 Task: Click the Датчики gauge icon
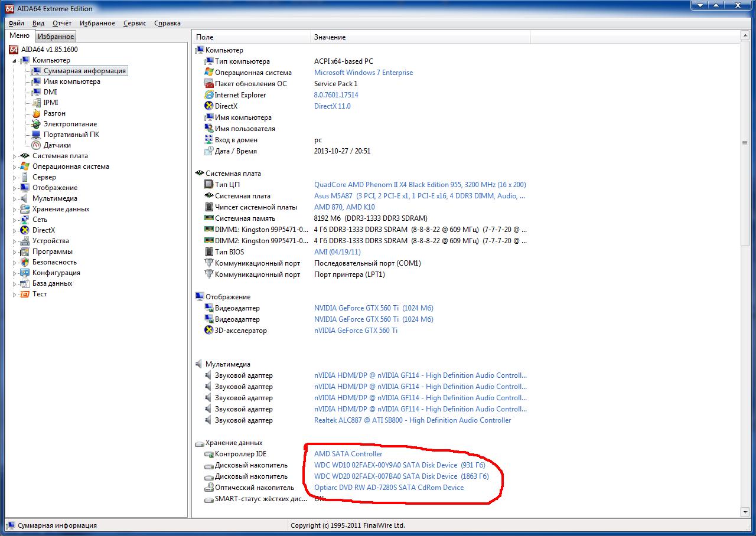(36, 145)
